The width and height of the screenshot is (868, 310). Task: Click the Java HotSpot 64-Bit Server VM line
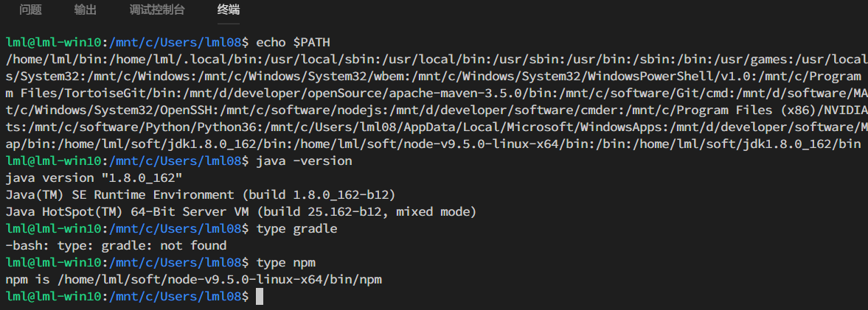click(x=241, y=211)
